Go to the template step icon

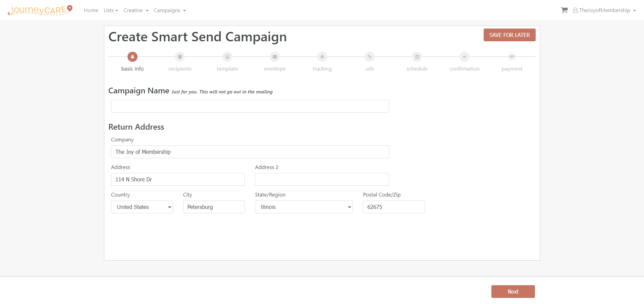[227, 57]
